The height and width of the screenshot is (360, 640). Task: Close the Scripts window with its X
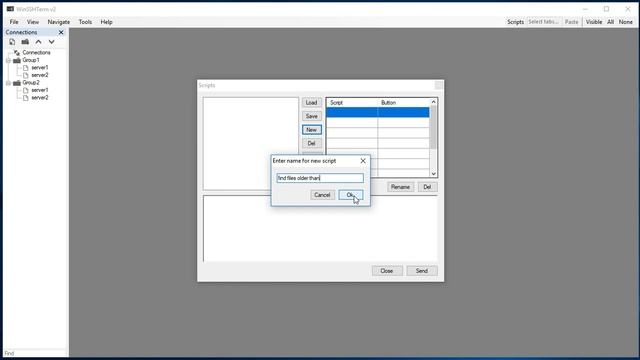pyautogui.click(x=439, y=85)
